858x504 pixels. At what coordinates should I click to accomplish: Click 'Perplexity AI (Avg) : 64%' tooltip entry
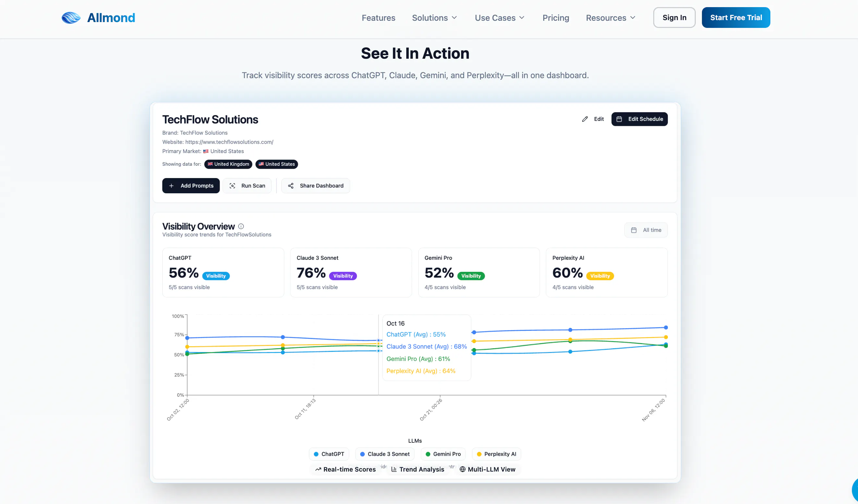(x=421, y=371)
